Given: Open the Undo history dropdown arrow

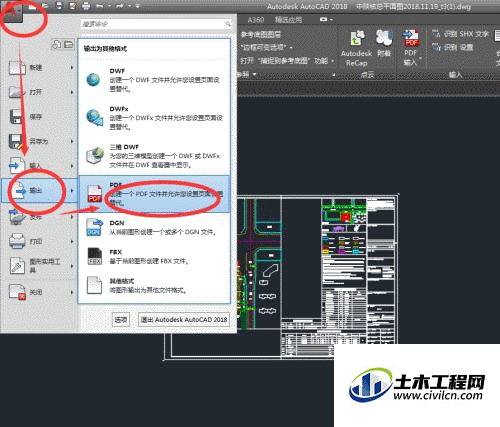Looking at the screenshot, I should click(109, 6).
